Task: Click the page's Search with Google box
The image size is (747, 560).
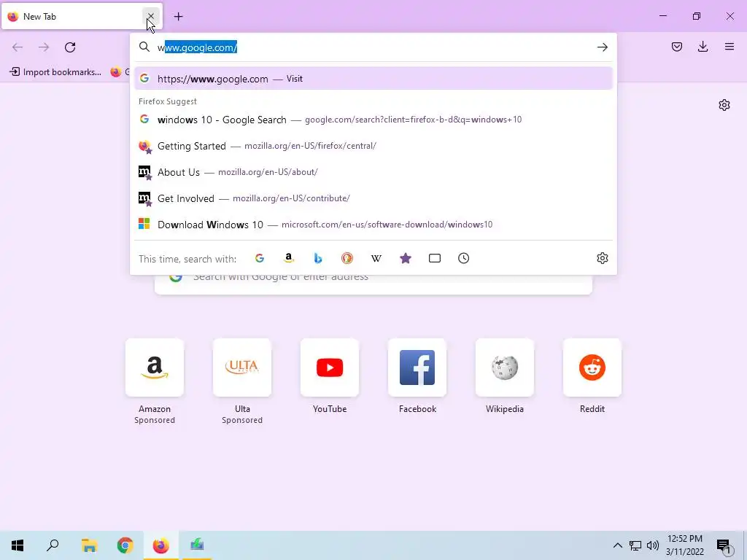Action: 373,284
